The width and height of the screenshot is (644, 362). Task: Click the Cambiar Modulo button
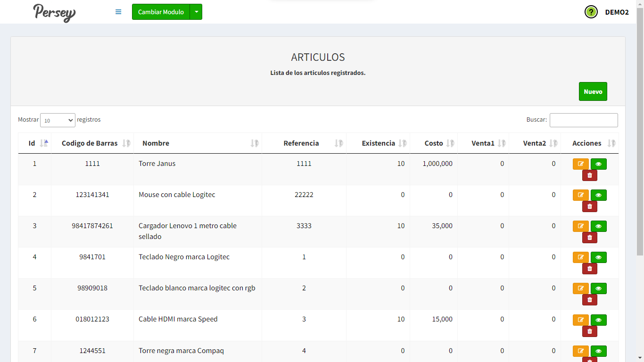tap(161, 12)
